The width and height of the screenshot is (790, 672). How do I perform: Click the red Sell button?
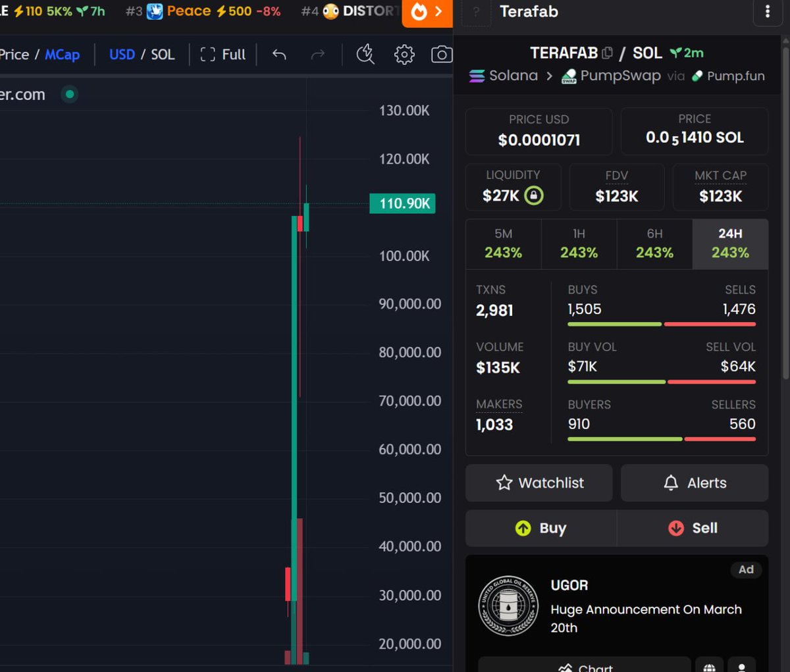[x=693, y=529]
